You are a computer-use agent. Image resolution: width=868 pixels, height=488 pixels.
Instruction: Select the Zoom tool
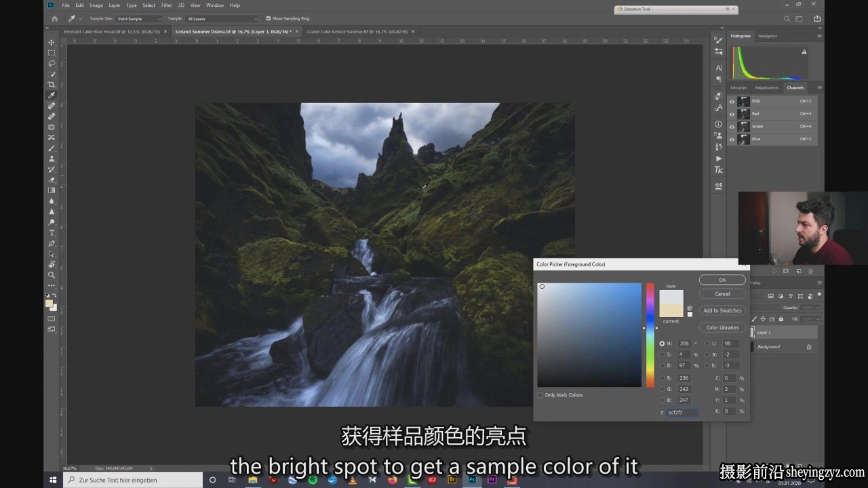[x=52, y=274]
